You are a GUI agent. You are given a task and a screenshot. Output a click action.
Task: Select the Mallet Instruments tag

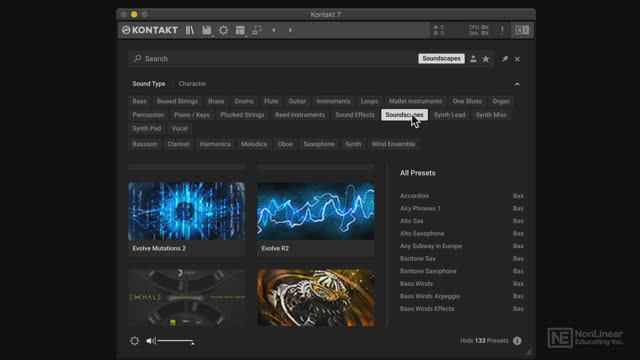click(416, 101)
